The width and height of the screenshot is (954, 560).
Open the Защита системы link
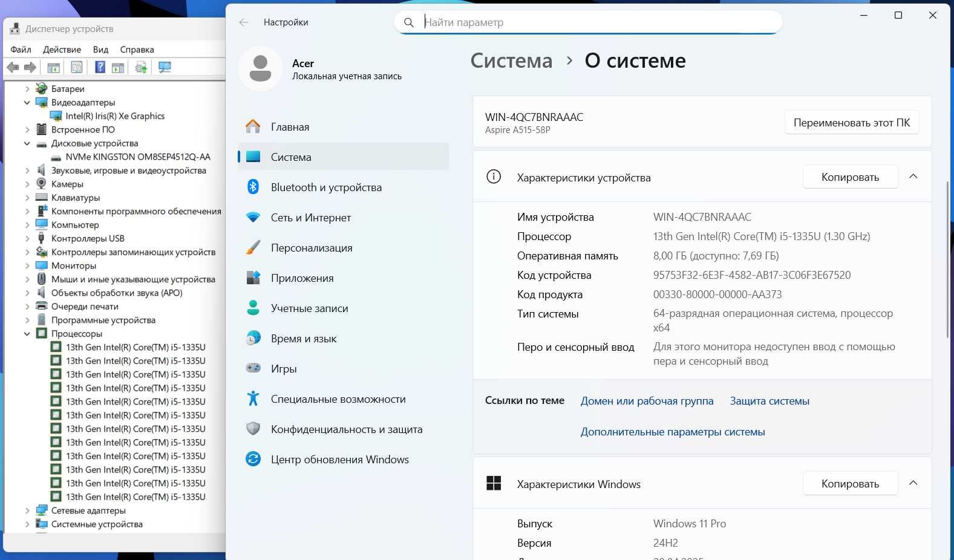click(x=769, y=401)
